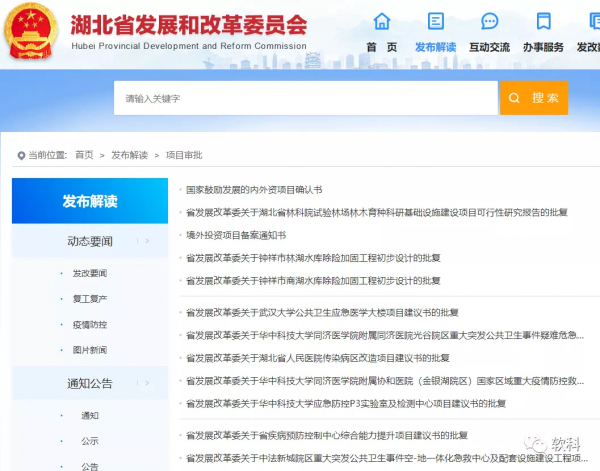The height and width of the screenshot is (471, 600).
Task: Click the 湖北省发展和改革委员会 site title
Action: point(189,25)
